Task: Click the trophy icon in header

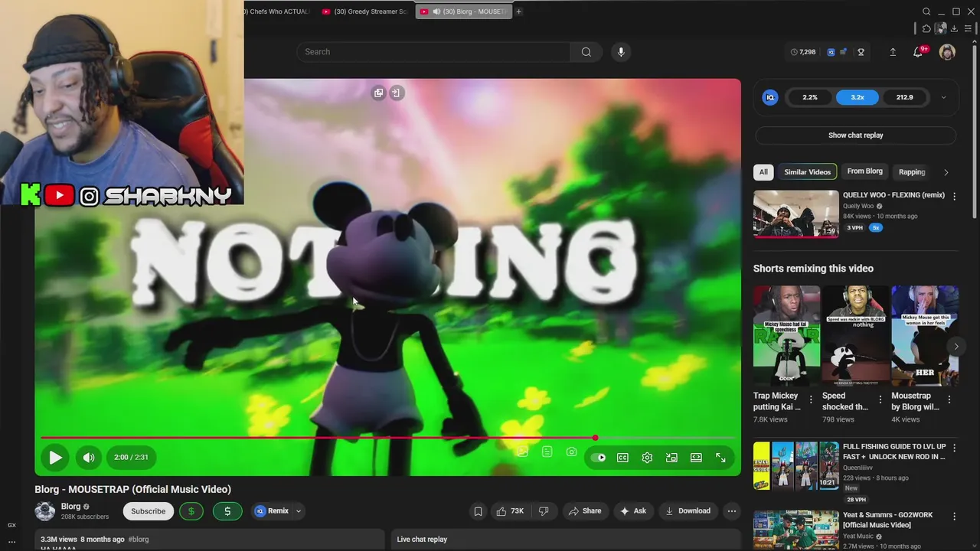Action: (861, 52)
